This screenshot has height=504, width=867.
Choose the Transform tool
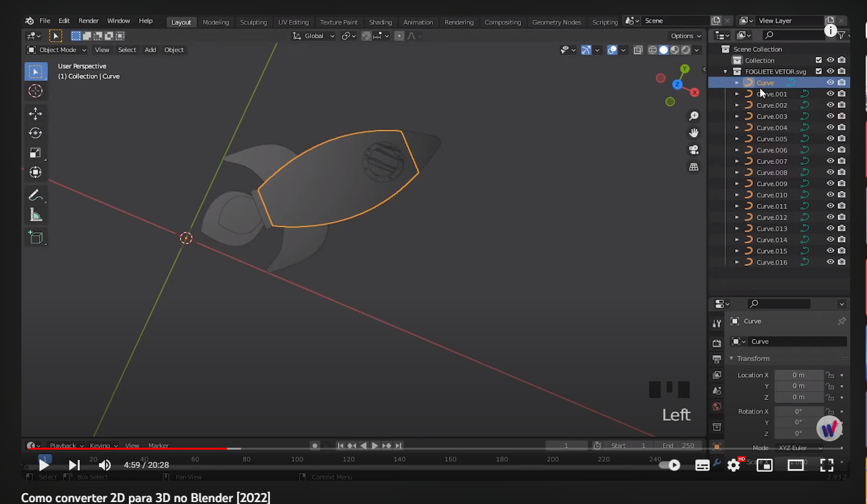(x=36, y=172)
